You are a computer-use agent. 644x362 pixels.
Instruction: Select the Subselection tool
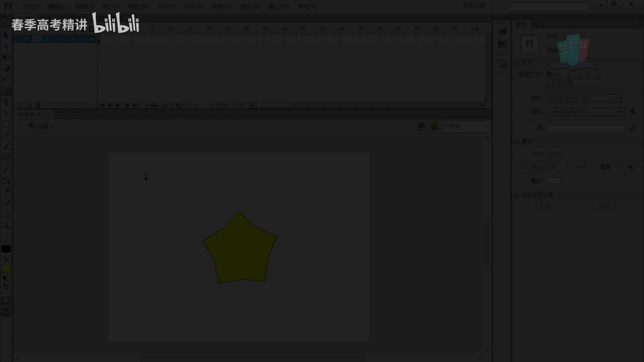[6, 47]
